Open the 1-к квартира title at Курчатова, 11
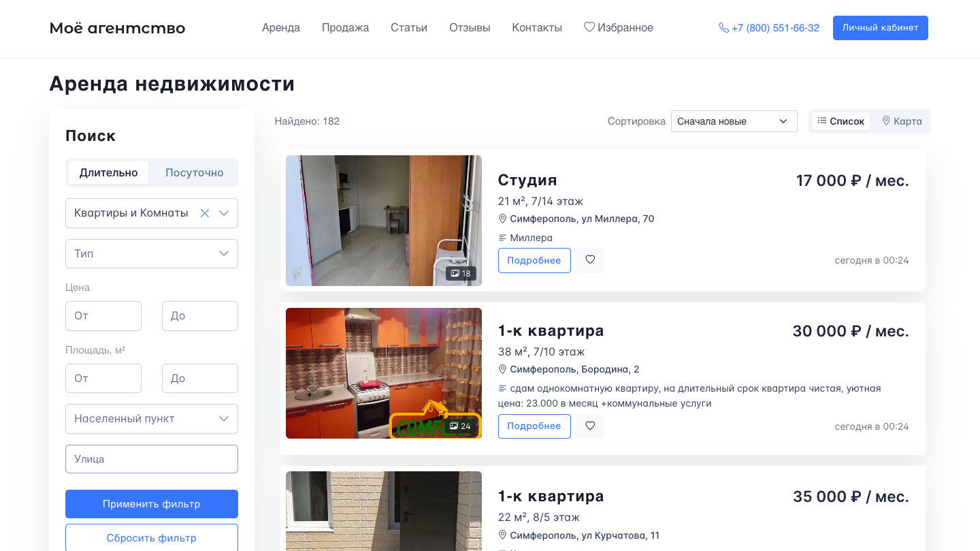The image size is (980, 551). pos(551,496)
